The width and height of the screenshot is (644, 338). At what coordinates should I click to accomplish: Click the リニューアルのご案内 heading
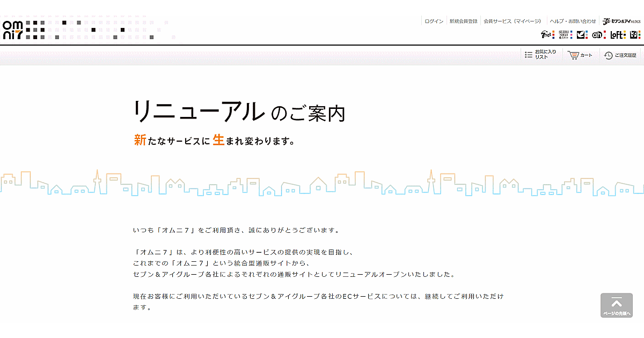pos(239,111)
